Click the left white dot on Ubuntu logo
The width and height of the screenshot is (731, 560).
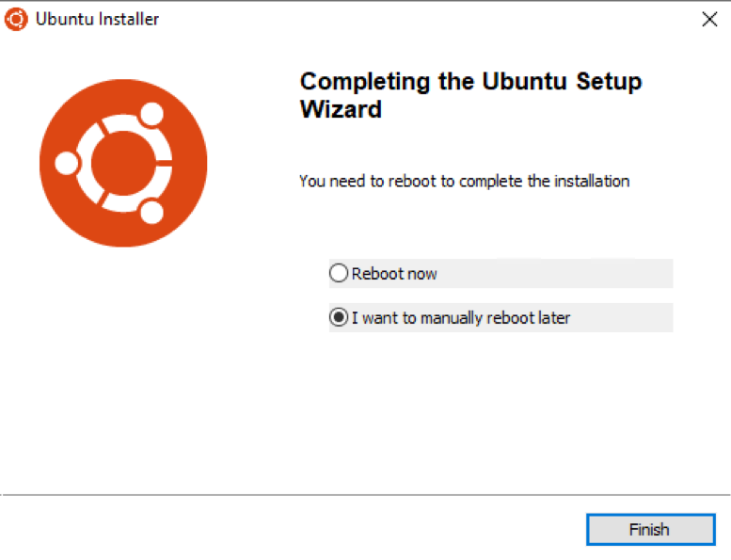click(x=67, y=163)
